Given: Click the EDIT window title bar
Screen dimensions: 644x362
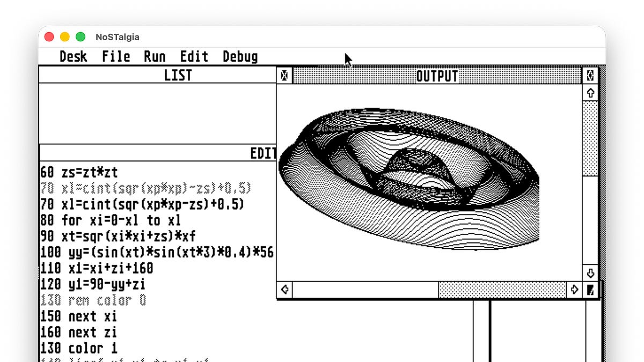Looking at the screenshot, I should coord(157,153).
